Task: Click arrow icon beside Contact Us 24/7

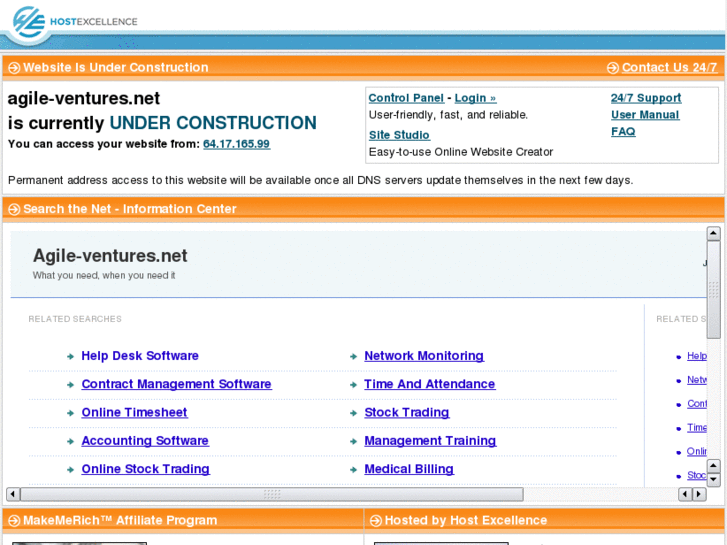Action: 612,68
